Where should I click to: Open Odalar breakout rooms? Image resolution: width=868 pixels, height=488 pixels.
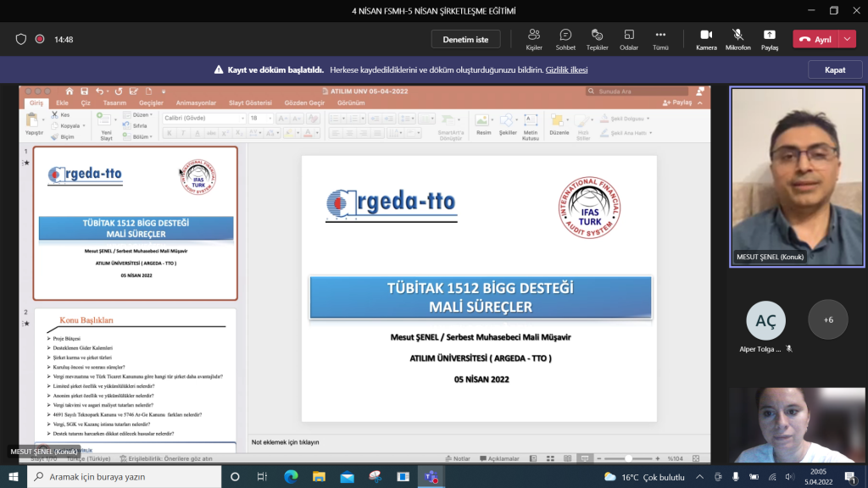(629, 39)
